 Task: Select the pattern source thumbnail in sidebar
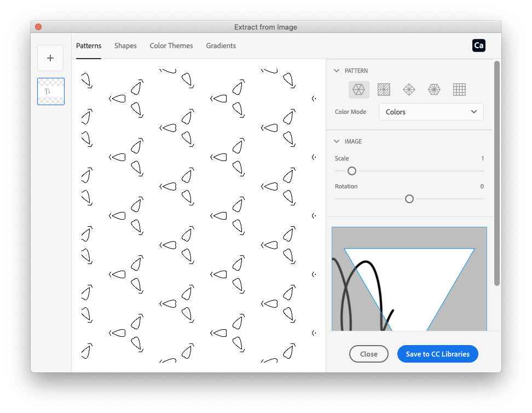click(50, 91)
